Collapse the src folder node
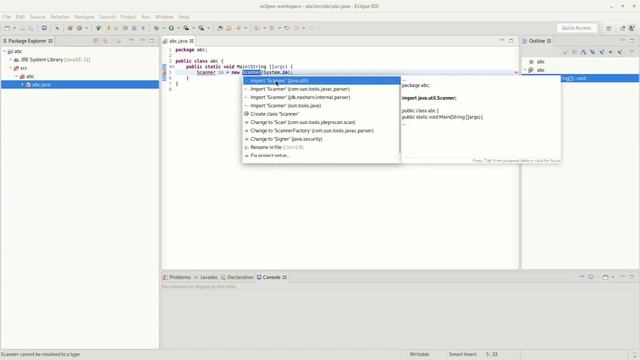 pyautogui.click(x=11, y=68)
